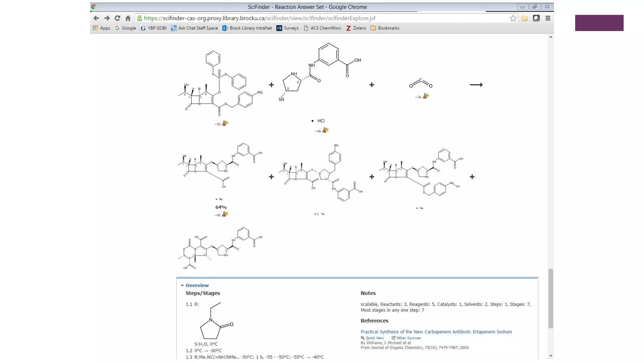Open the ACS ChemWorx bookmark
Screen dimensions: 644x362
pos(322,28)
